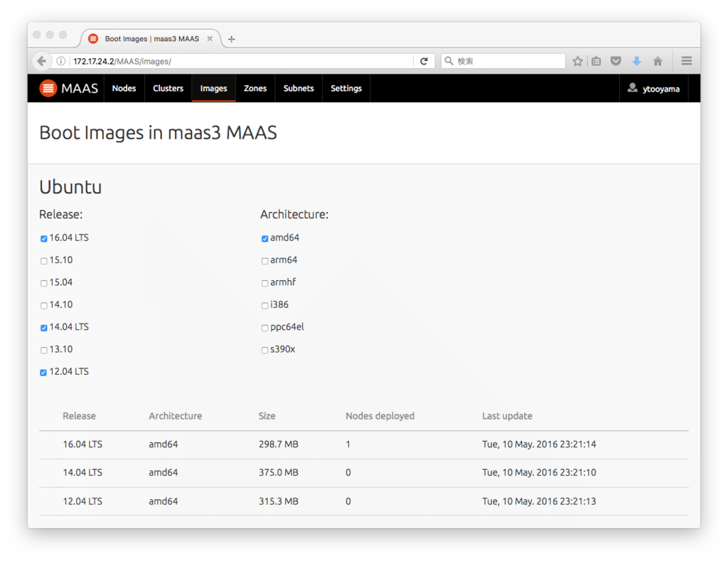The image size is (728, 561).
Task: Close the Boot Images tab
Action: pyautogui.click(x=210, y=38)
